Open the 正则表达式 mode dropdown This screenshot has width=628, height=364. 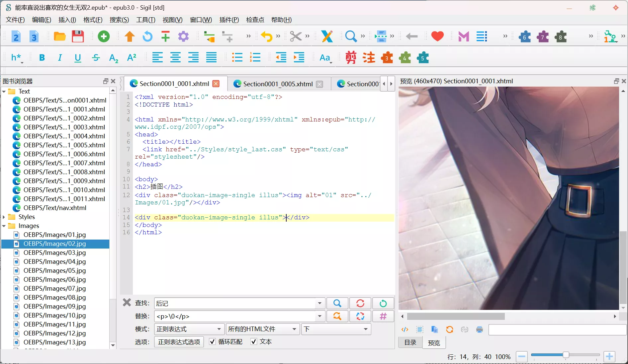coord(189,329)
